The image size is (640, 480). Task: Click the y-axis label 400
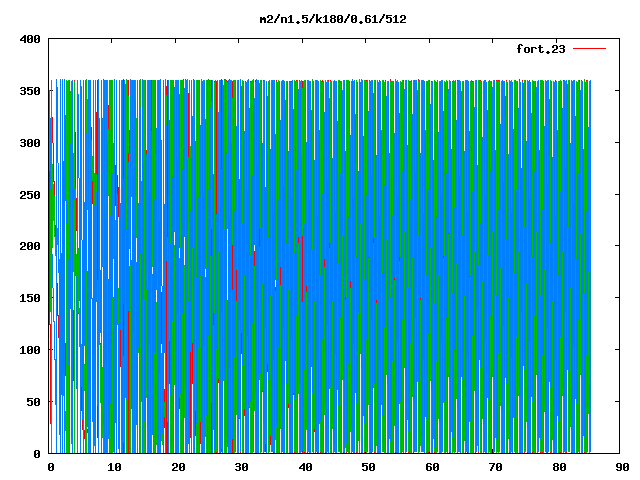(30, 39)
